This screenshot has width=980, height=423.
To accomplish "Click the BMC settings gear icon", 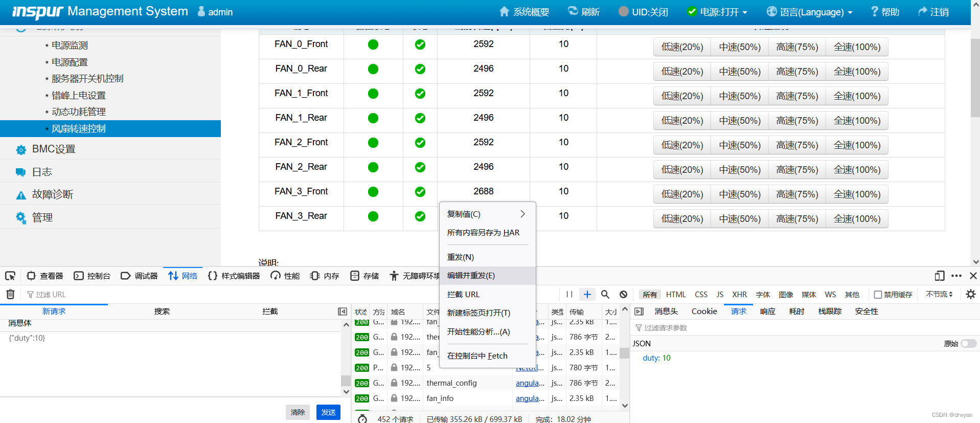I will [x=21, y=150].
